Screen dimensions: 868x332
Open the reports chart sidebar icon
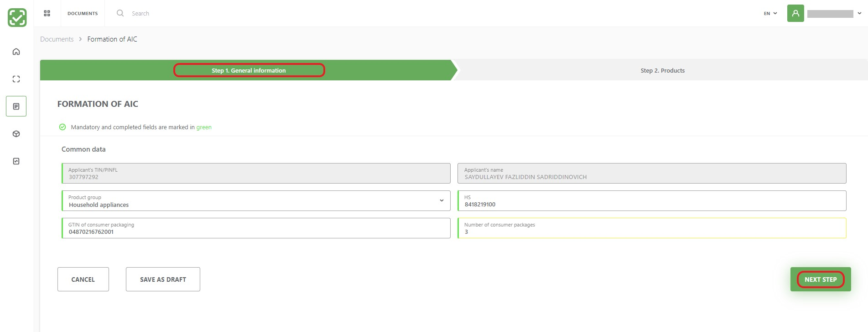point(16,161)
